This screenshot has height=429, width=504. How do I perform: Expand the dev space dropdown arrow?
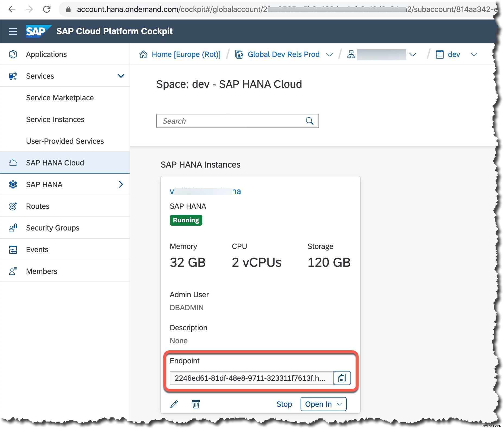pos(474,55)
